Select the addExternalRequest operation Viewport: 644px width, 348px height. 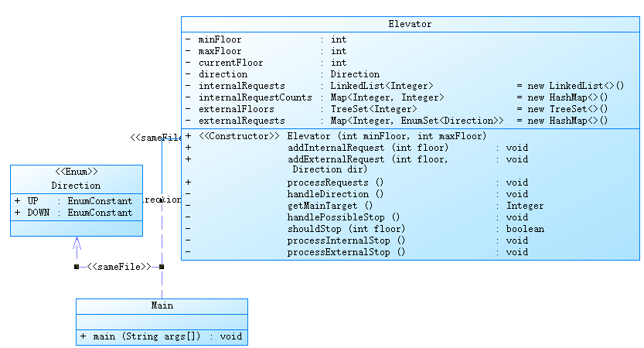[x=356, y=164]
